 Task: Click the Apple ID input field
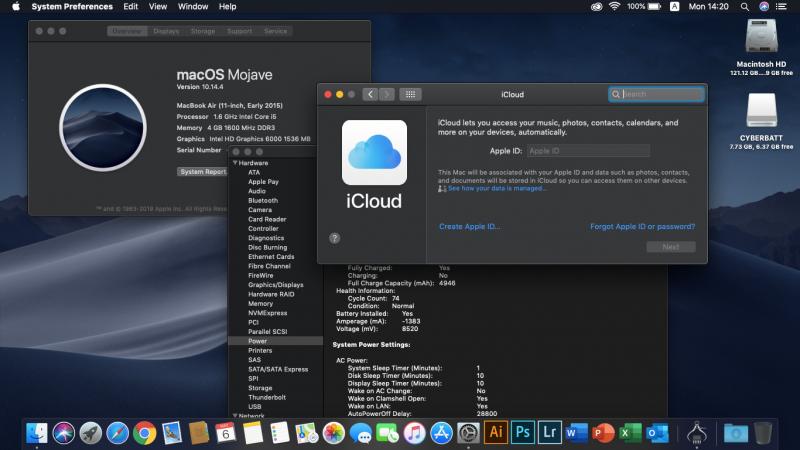(x=587, y=151)
